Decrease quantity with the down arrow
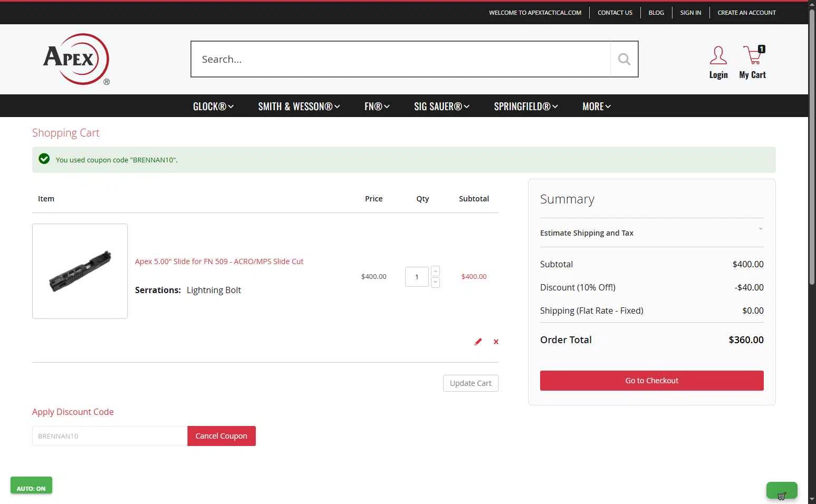The image size is (816, 504). coord(435,283)
